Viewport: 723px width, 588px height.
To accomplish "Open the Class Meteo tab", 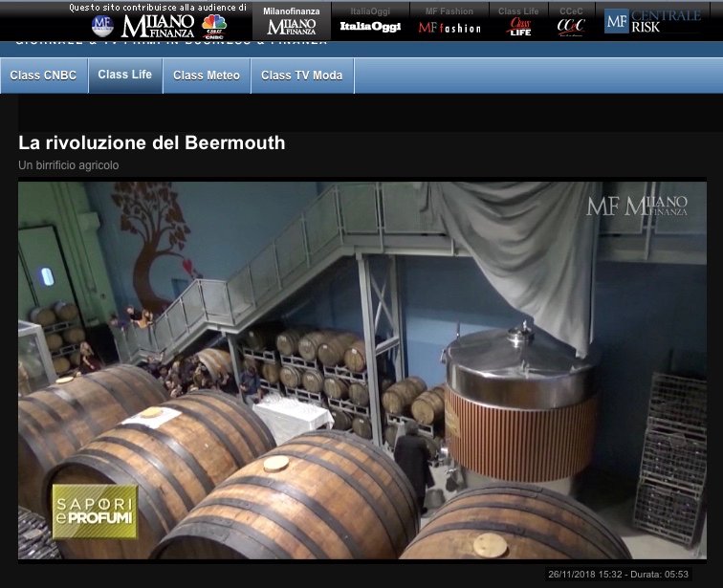I will pyautogui.click(x=207, y=76).
